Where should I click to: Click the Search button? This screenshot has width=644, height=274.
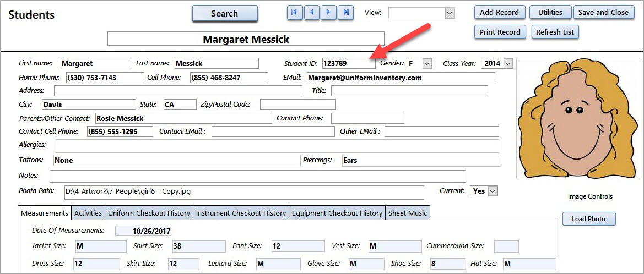pyautogui.click(x=225, y=14)
